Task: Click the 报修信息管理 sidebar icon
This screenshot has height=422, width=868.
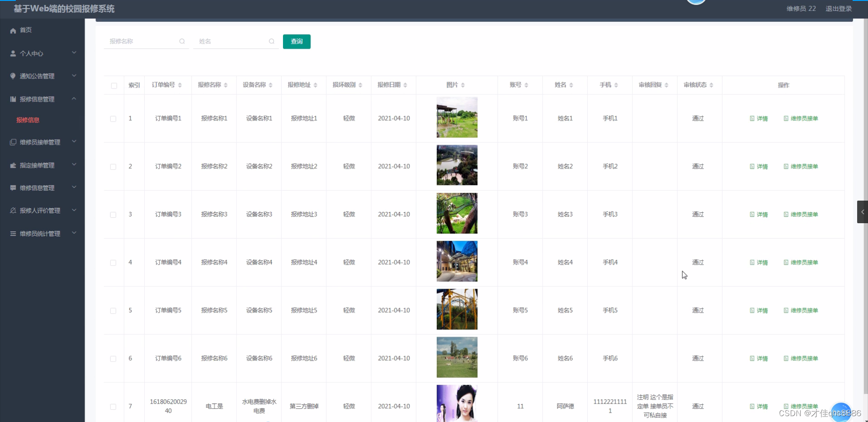Action: [x=13, y=99]
